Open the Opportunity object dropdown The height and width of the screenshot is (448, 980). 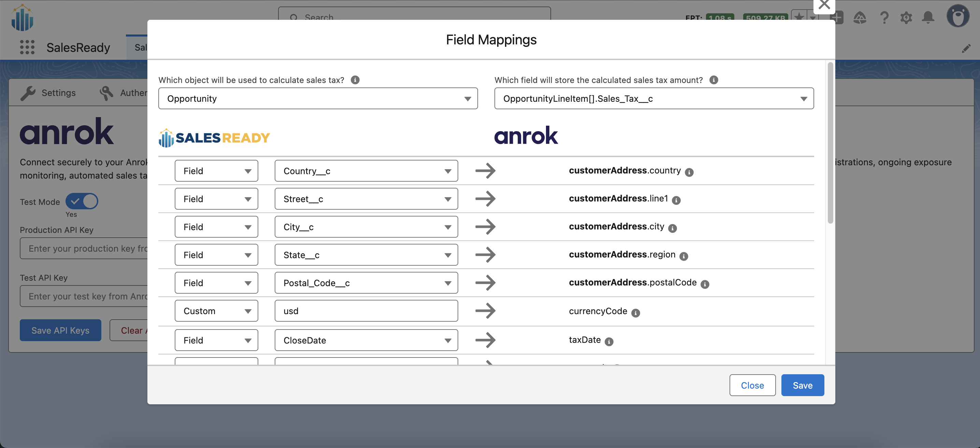[318, 99]
